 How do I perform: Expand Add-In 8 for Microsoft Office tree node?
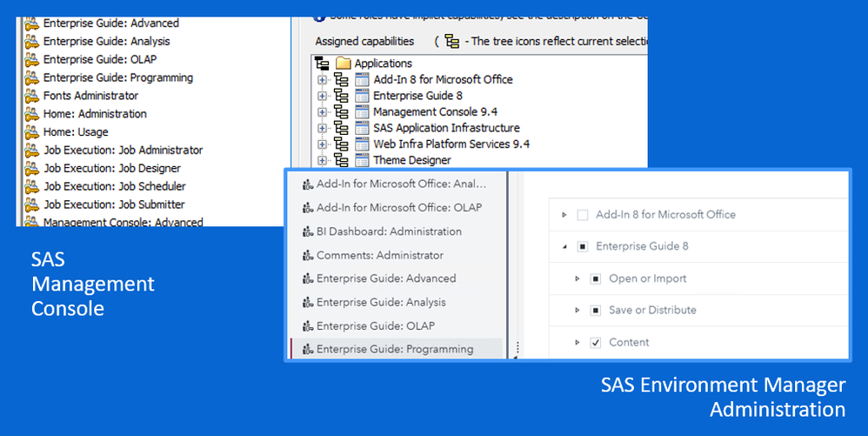point(322,80)
